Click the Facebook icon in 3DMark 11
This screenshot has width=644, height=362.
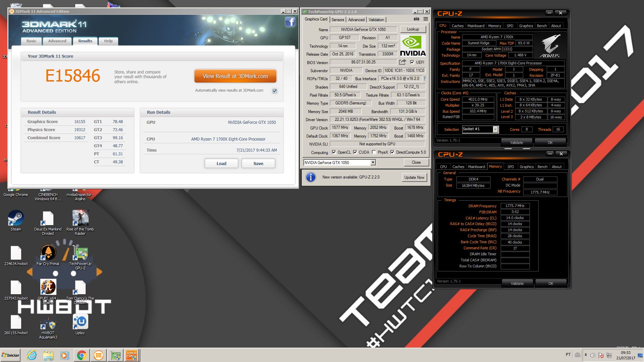pos(290,22)
